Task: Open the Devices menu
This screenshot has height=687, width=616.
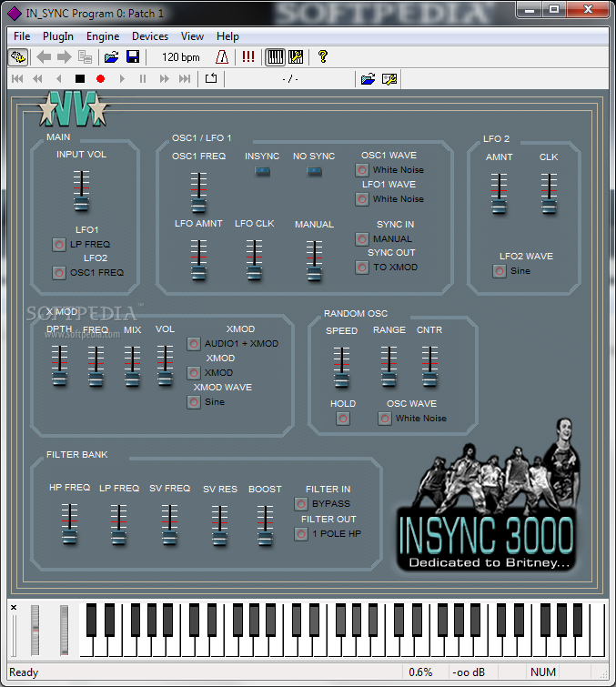Action: click(x=150, y=36)
